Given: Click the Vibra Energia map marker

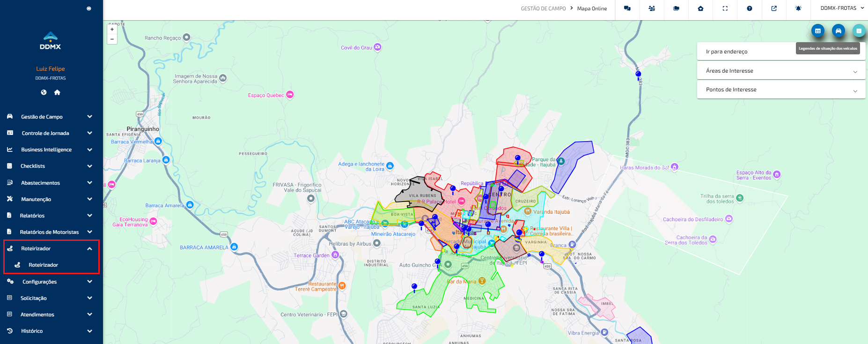Looking at the screenshot, I should click(x=604, y=332).
